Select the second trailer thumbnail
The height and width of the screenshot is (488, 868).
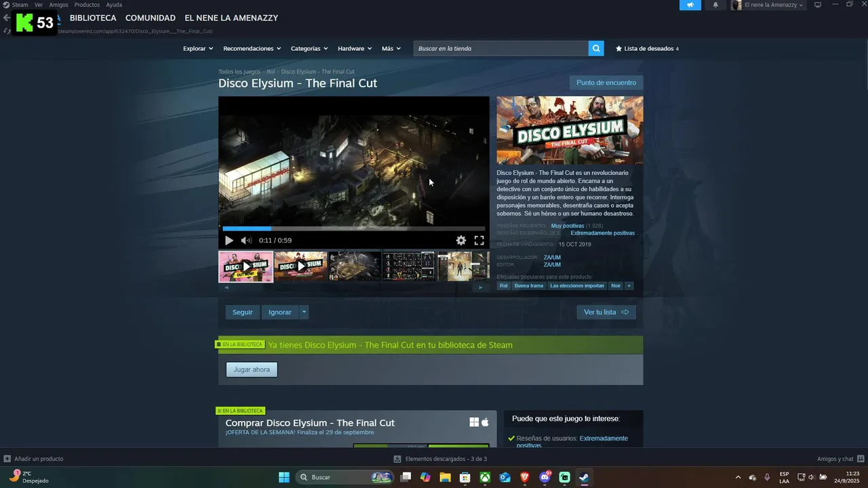[300, 266]
